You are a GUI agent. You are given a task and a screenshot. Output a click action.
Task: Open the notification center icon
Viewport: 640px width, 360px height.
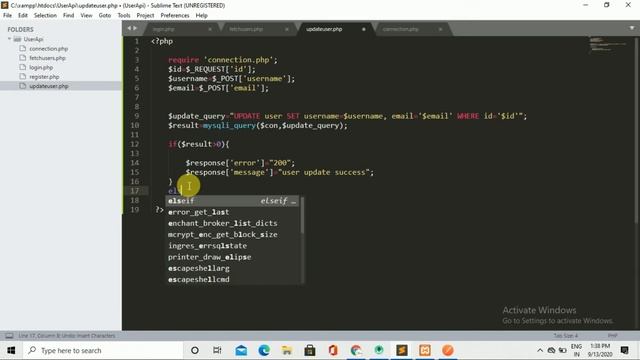(x=624, y=350)
